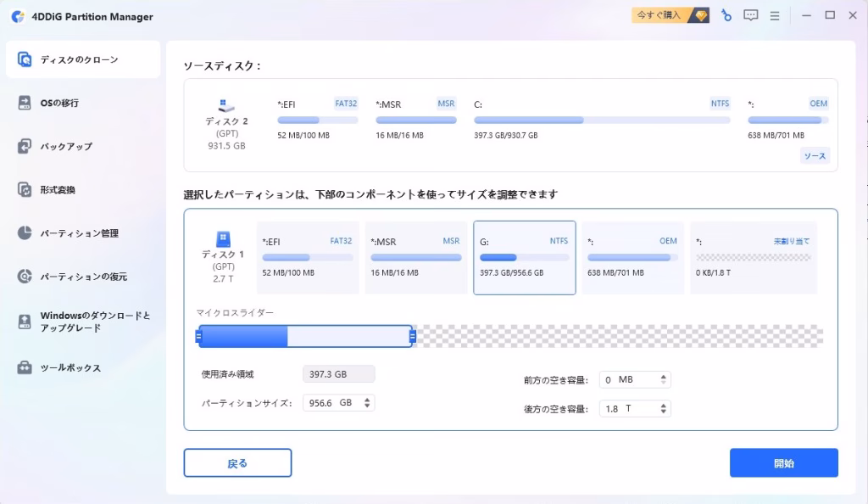Select target *:MSR partition card

(x=415, y=258)
